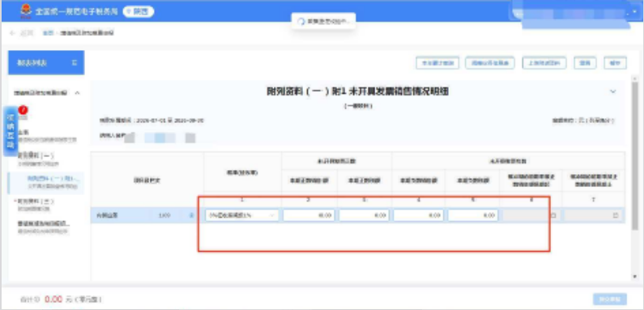This screenshot has width=644, height=310.
Task: Click the second outlined button in top toolbar
Action: tap(490, 63)
